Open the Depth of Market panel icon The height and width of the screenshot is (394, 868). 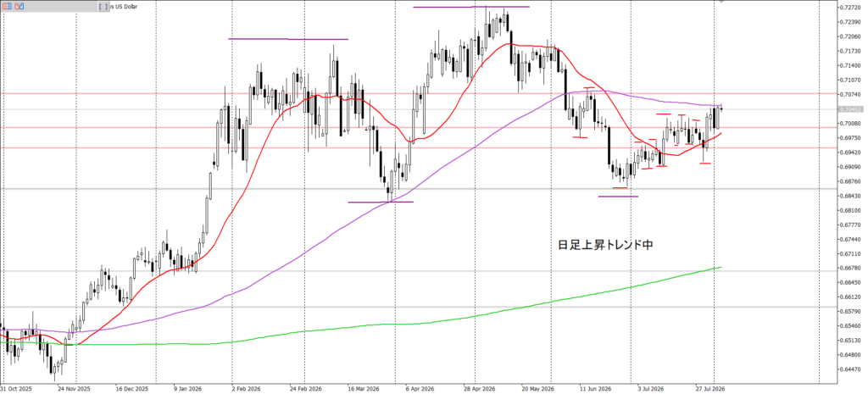tap(7, 7)
